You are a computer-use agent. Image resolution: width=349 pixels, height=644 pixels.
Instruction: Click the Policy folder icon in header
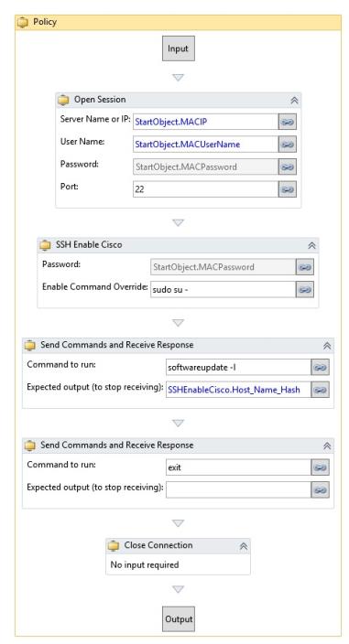[x=23, y=23]
